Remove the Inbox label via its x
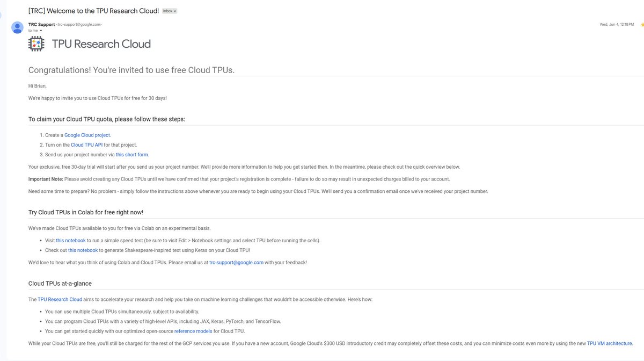The image size is (644, 361). click(174, 11)
